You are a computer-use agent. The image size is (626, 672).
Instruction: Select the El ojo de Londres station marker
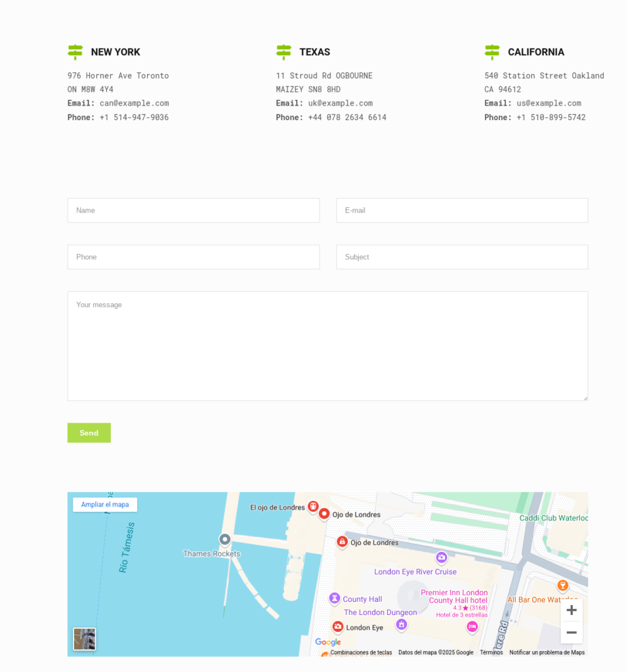pos(313,507)
